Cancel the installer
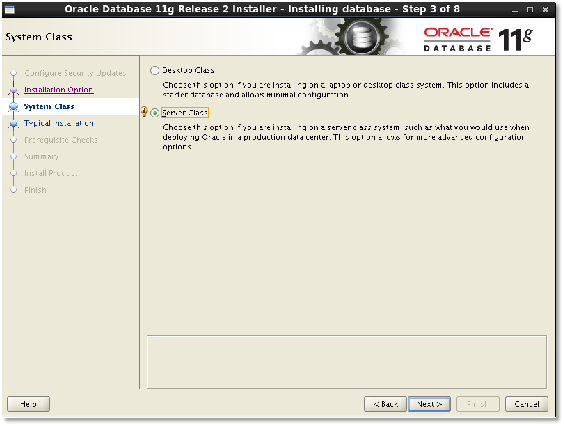The width and height of the screenshot is (564, 426). point(527,404)
